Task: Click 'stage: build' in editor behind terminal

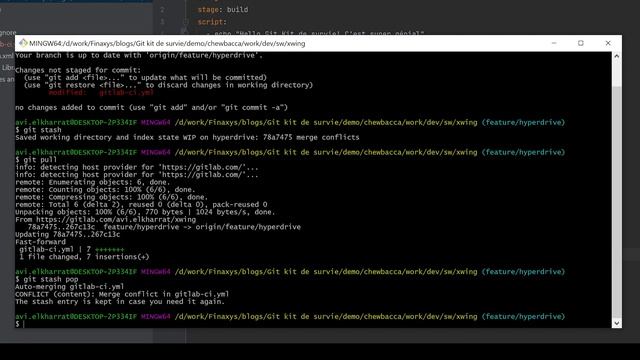Action: coord(223,9)
